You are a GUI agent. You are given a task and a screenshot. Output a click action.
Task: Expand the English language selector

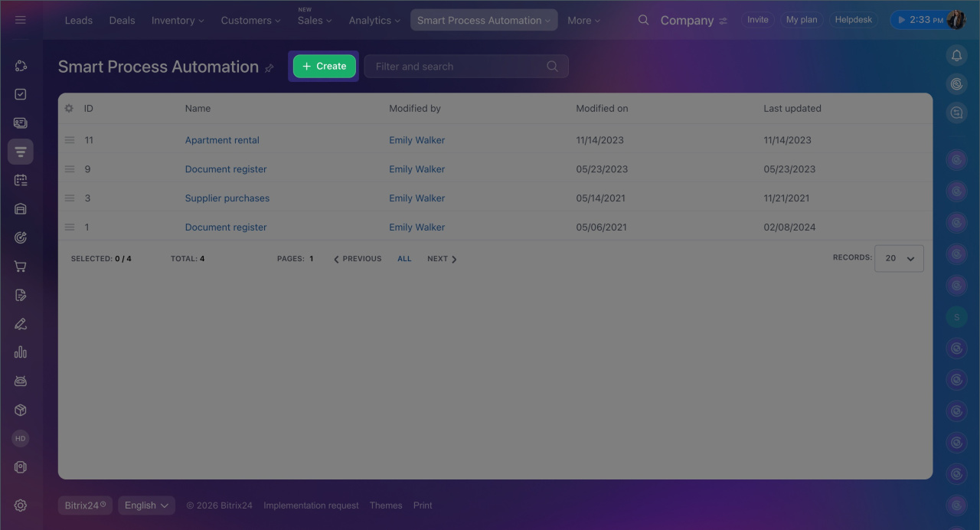click(146, 505)
